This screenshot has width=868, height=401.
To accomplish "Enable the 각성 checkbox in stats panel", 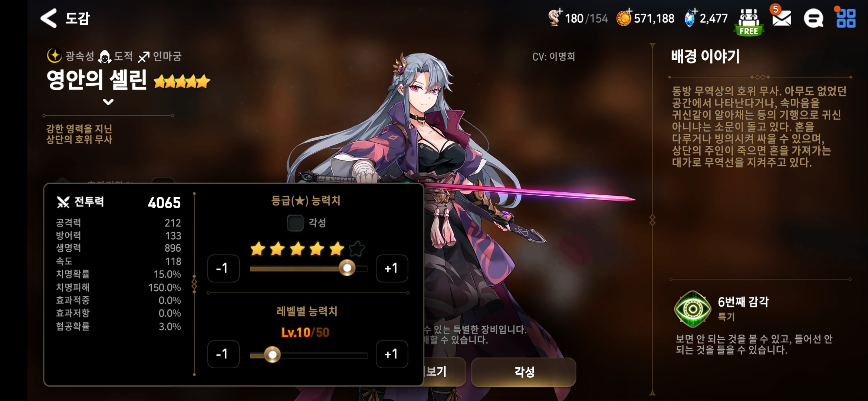I will coord(295,223).
